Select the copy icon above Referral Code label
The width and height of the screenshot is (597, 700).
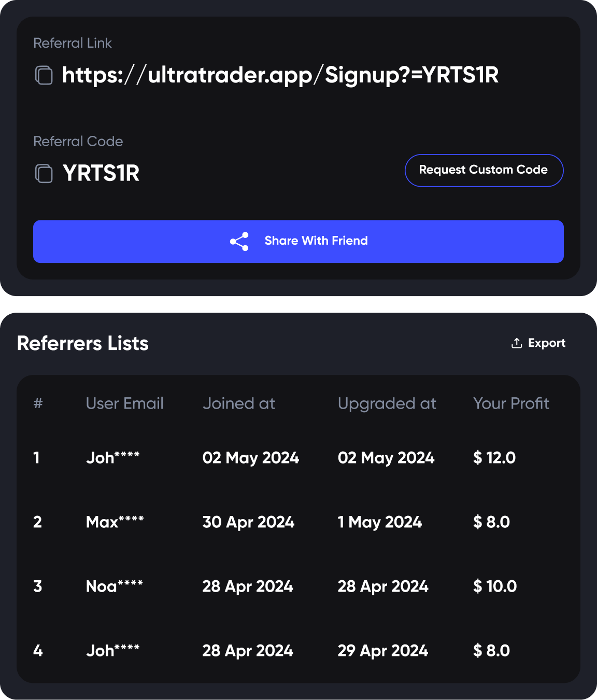[43, 76]
